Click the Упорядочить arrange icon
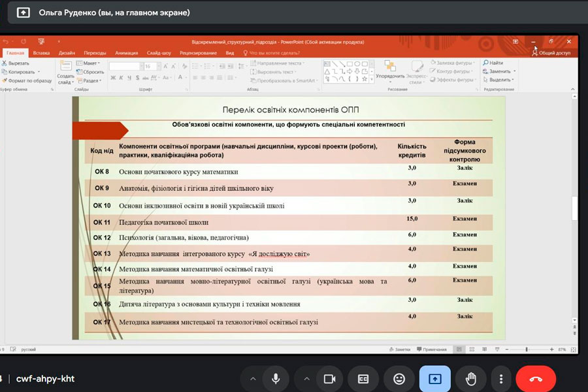The height and width of the screenshot is (392, 588). 390,67
